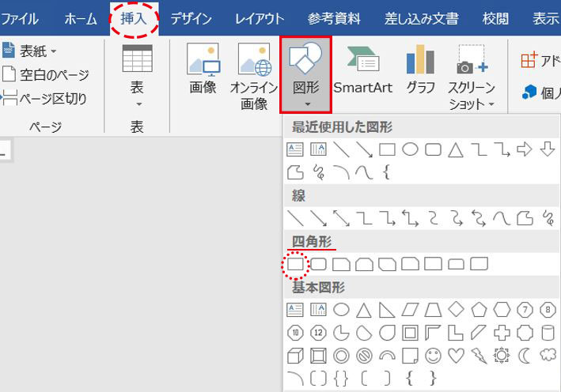Screen dimensions: 561x392
Task: Select the right triangle in 基本図形
Action: tap(387, 310)
